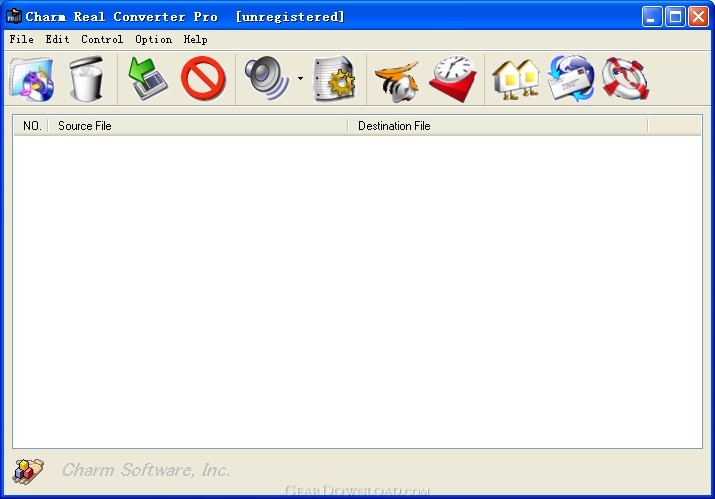
Task: Click the Destination File column header
Action: pos(498,126)
